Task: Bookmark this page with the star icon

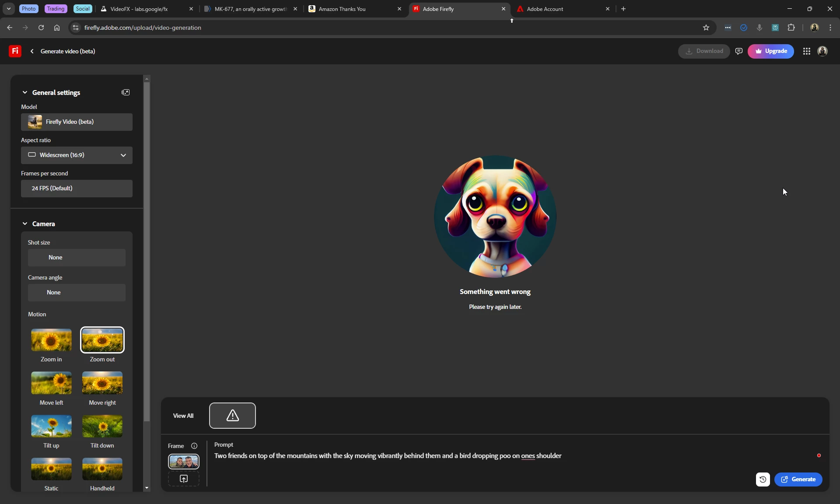Action: tap(706, 28)
